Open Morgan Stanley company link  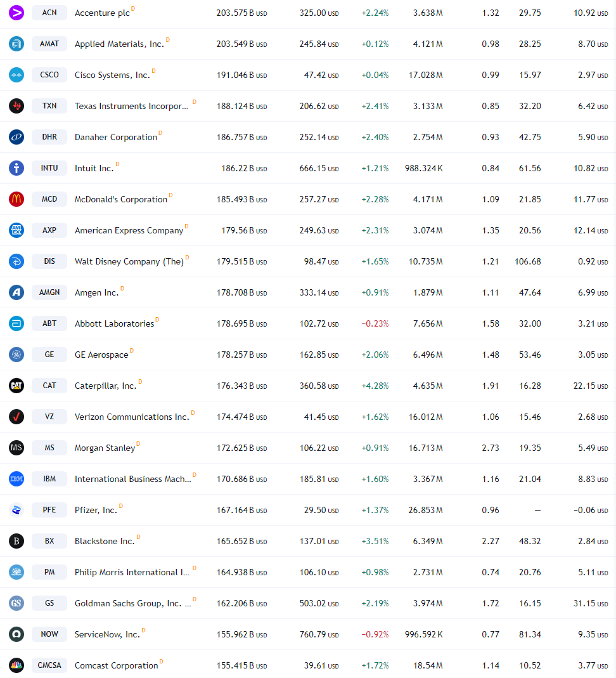tap(105, 448)
